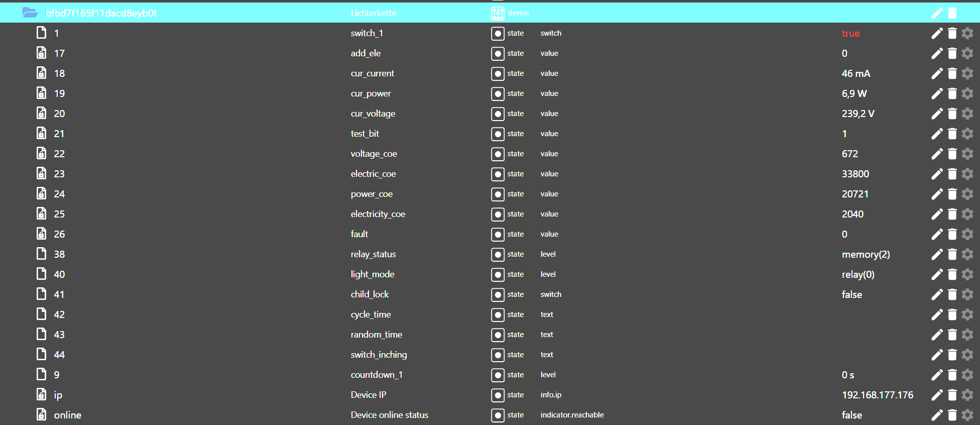
Task: Edit the cur_voltage value with pencil
Action: (x=937, y=114)
